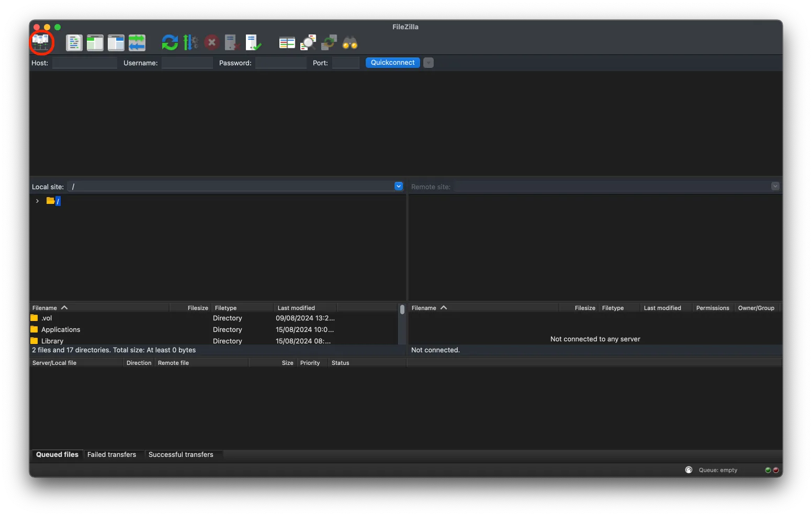This screenshot has height=516, width=812.
Task: Toggle processing of transfer queue
Action: coord(191,42)
